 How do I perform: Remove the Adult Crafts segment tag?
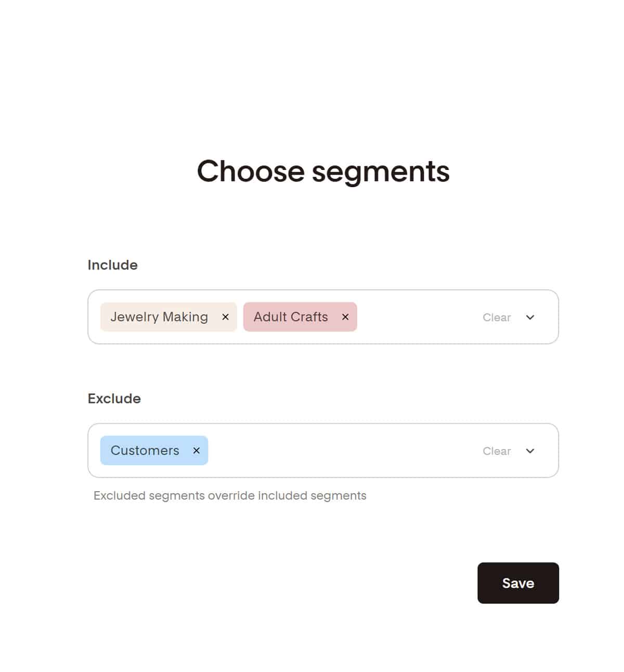point(345,317)
